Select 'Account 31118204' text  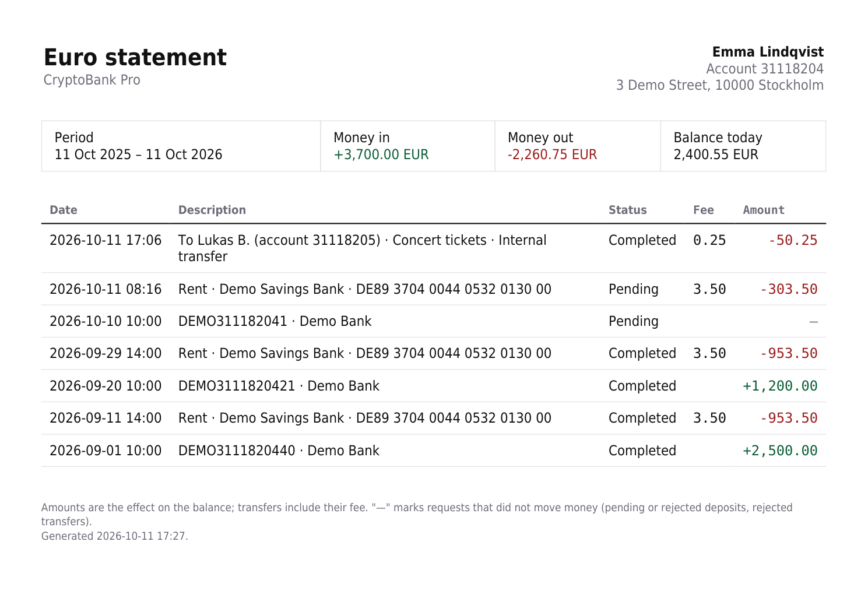(765, 69)
